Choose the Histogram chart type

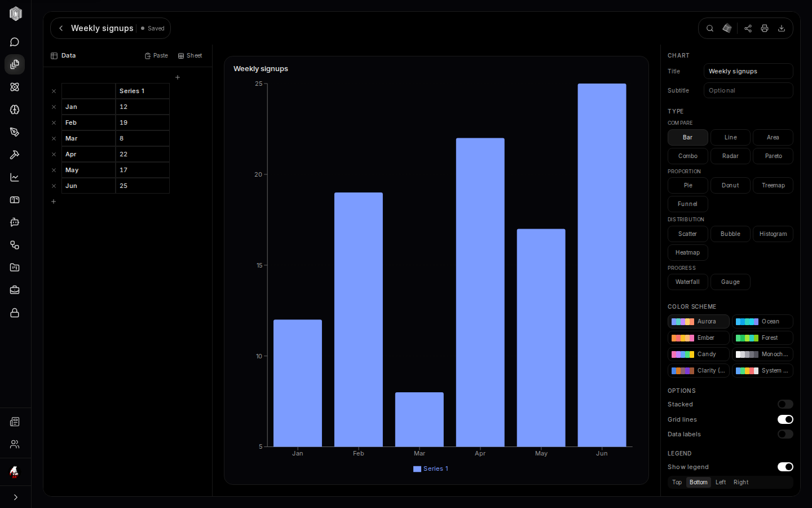point(773,234)
